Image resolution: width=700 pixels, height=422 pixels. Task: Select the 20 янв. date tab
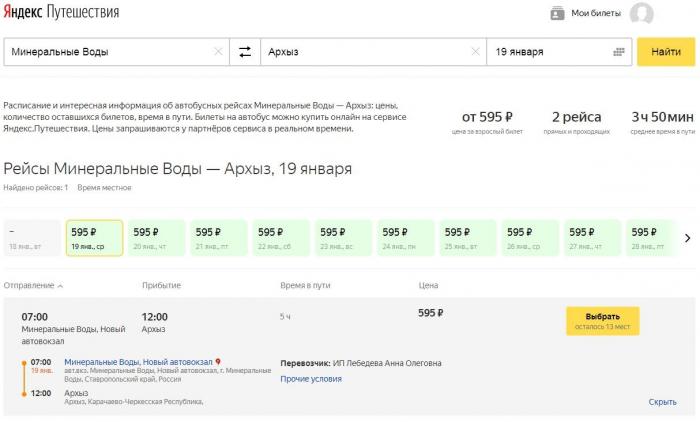coord(156,238)
